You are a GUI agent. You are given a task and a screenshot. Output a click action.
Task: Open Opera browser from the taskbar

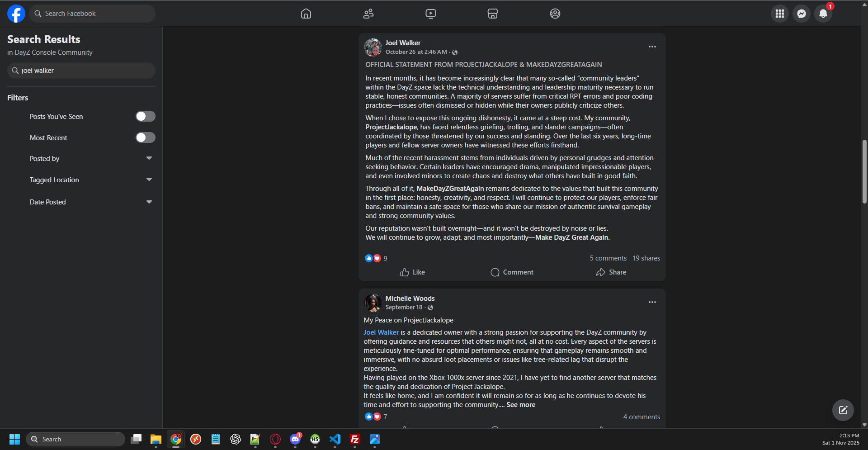coord(275,439)
